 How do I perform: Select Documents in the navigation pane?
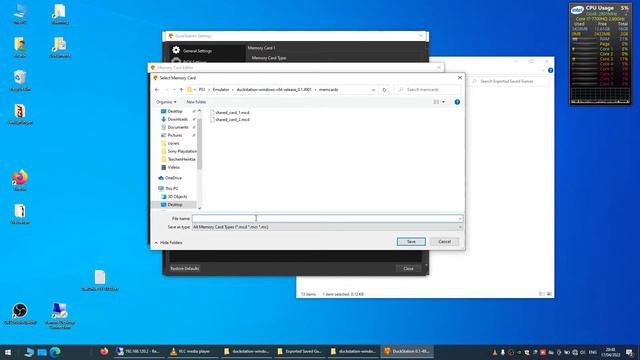point(178,127)
